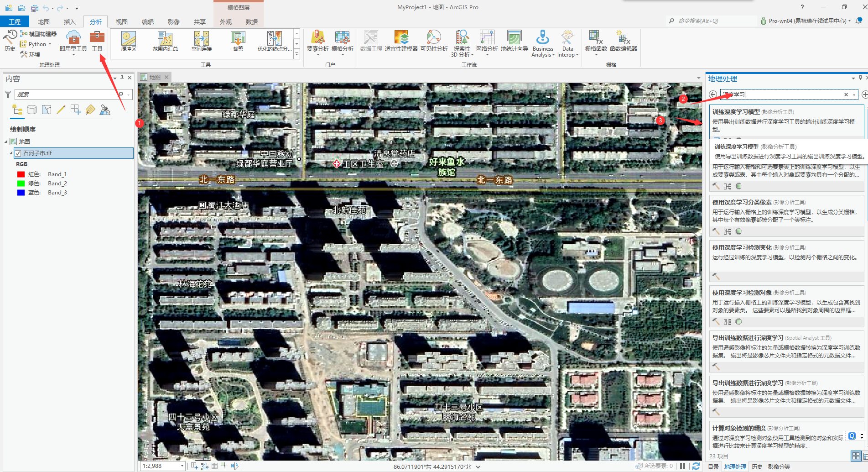Open 栅格函数 raster functions
This screenshot has height=472, width=868.
(x=596, y=42)
